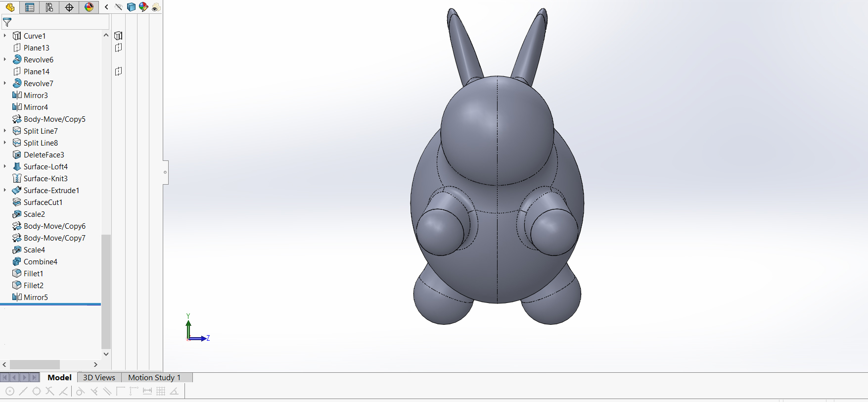Switch to the PropertyManager tab
This screenshot has width=868, height=402.
[x=30, y=7]
